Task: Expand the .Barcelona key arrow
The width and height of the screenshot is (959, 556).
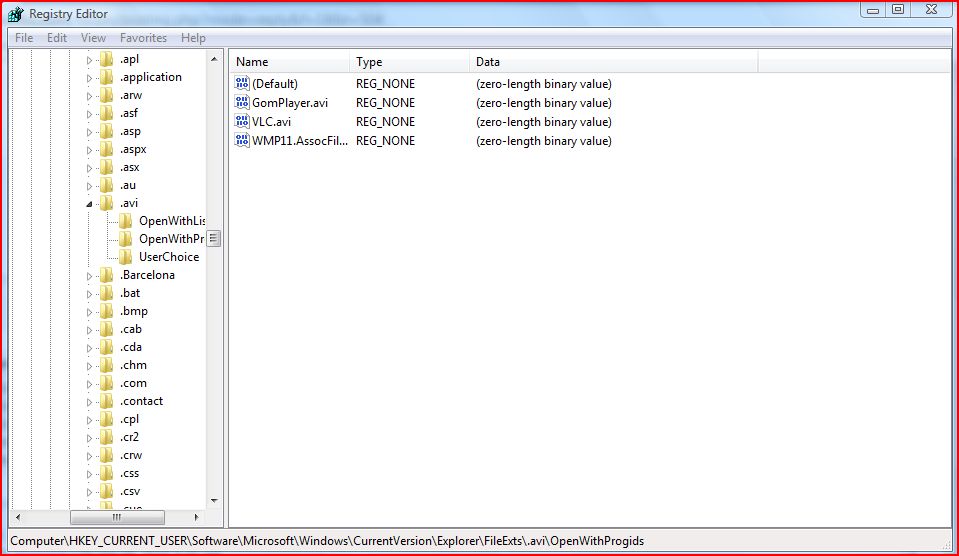Action: tap(89, 276)
